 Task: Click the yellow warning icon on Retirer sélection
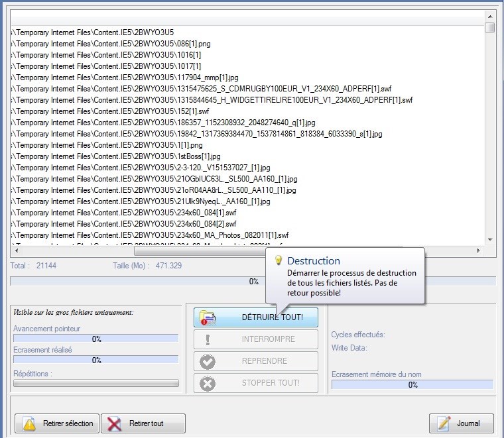pyautogui.click(x=30, y=423)
